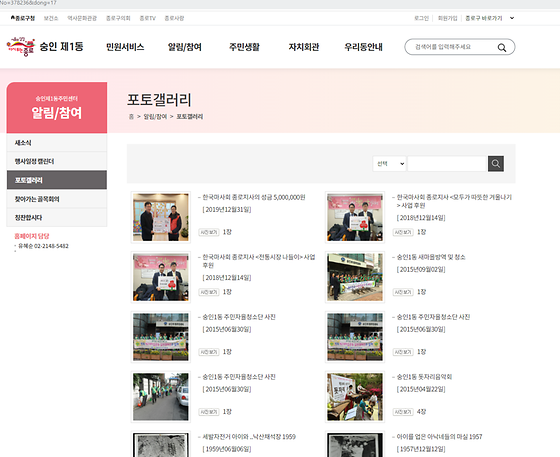Open the 주민생활 menu
The height and width of the screenshot is (457, 560).
[x=244, y=47]
